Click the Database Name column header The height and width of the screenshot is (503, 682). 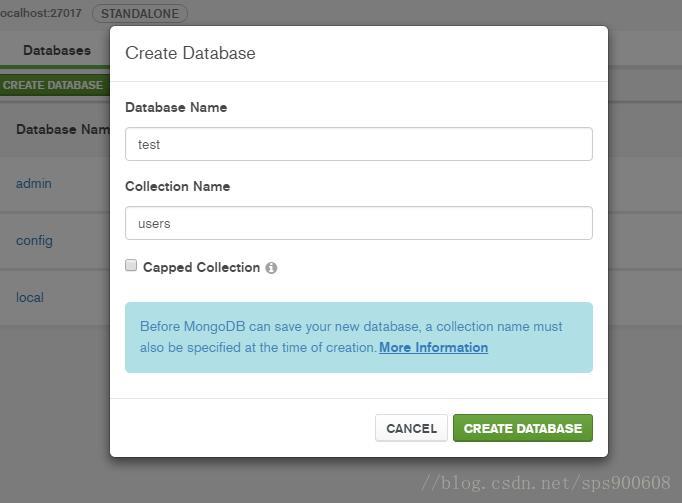pyautogui.click(x=63, y=129)
